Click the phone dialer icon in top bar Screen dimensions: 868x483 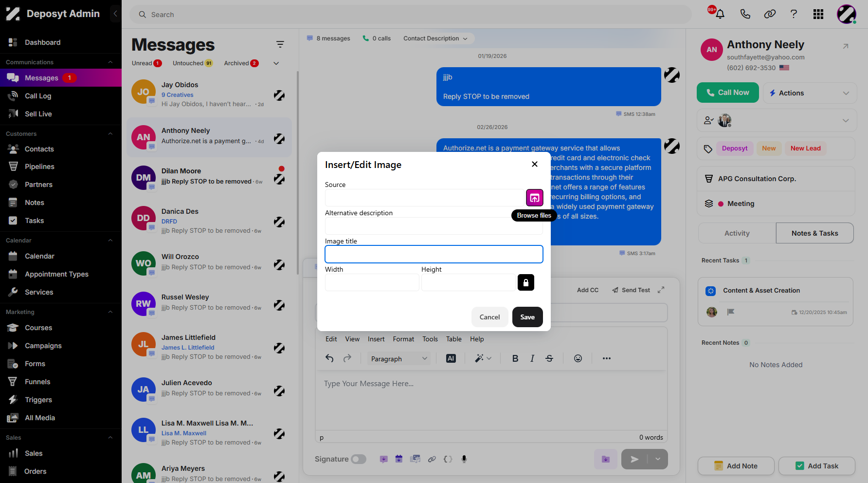pos(745,14)
